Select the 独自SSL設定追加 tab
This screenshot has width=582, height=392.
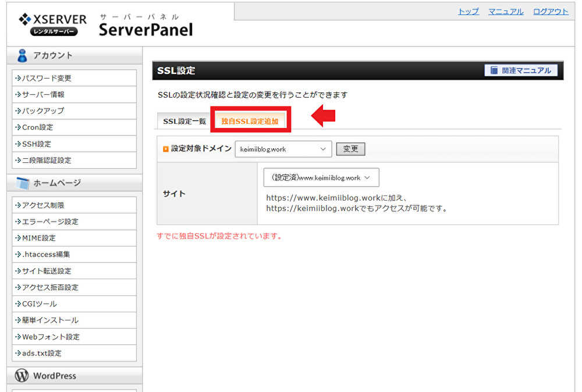tap(250, 121)
